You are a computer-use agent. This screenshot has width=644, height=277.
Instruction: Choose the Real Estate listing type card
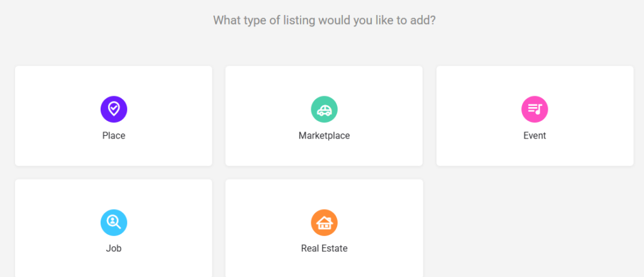click(x=324, y=228)
